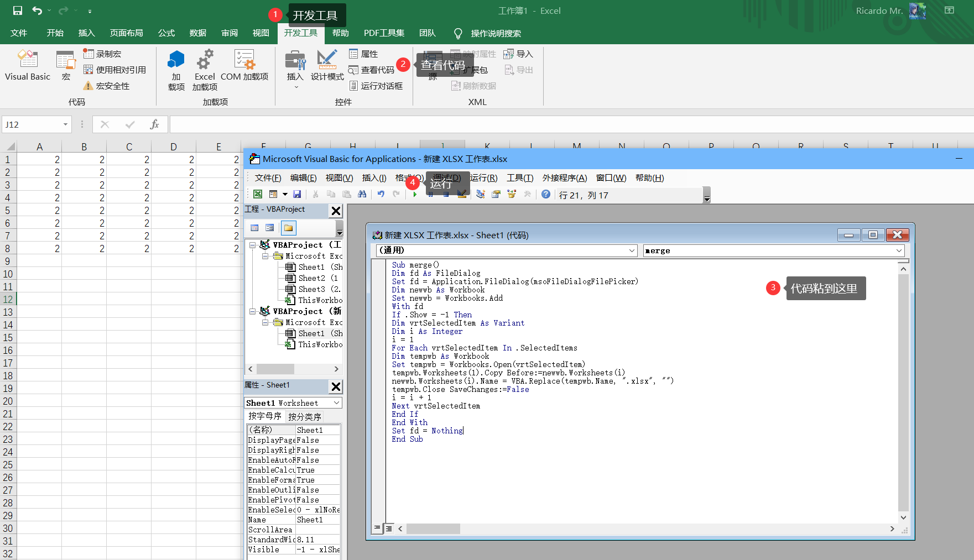Image resolution: width=974 pixels, height=560 pixels.
Task: Open Excel Add-ins (Excel 加载项)
Action: point(205,70)
